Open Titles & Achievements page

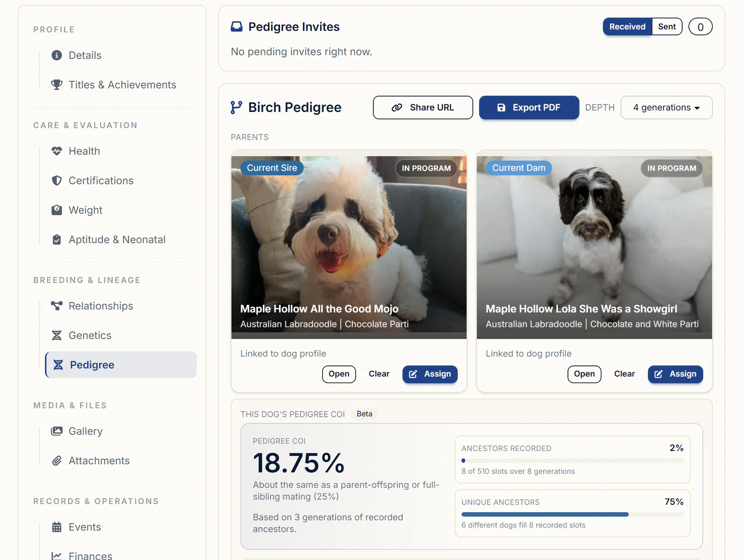pos(122,85)
